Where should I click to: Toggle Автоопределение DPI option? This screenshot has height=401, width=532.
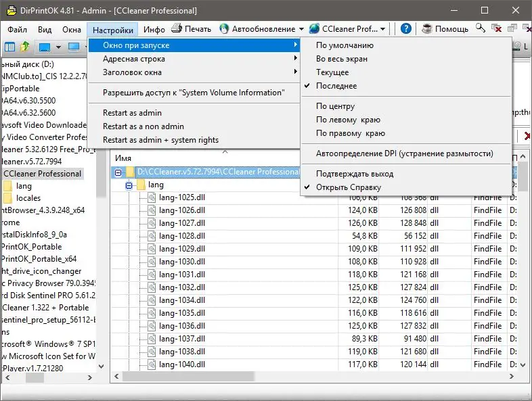coord(406,154)
